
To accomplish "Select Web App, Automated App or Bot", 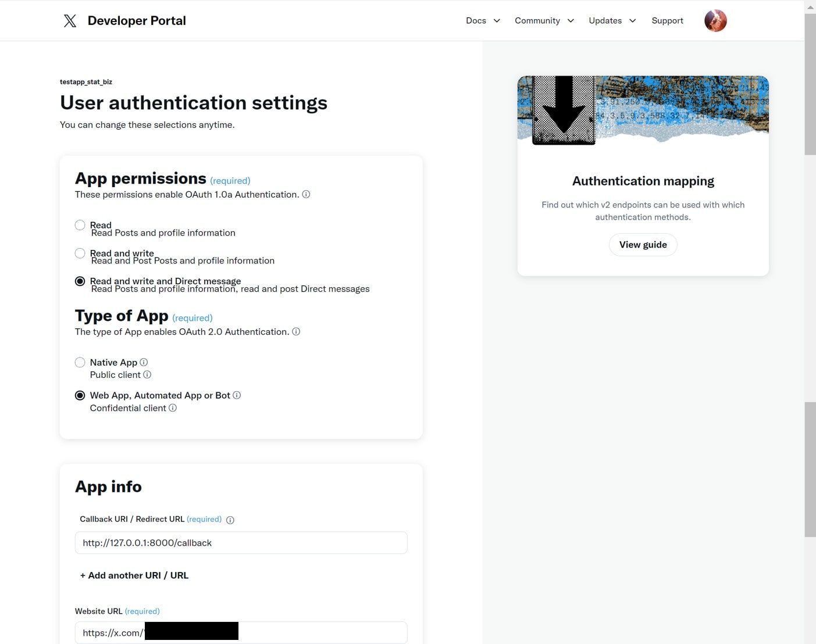I will 80,395.
